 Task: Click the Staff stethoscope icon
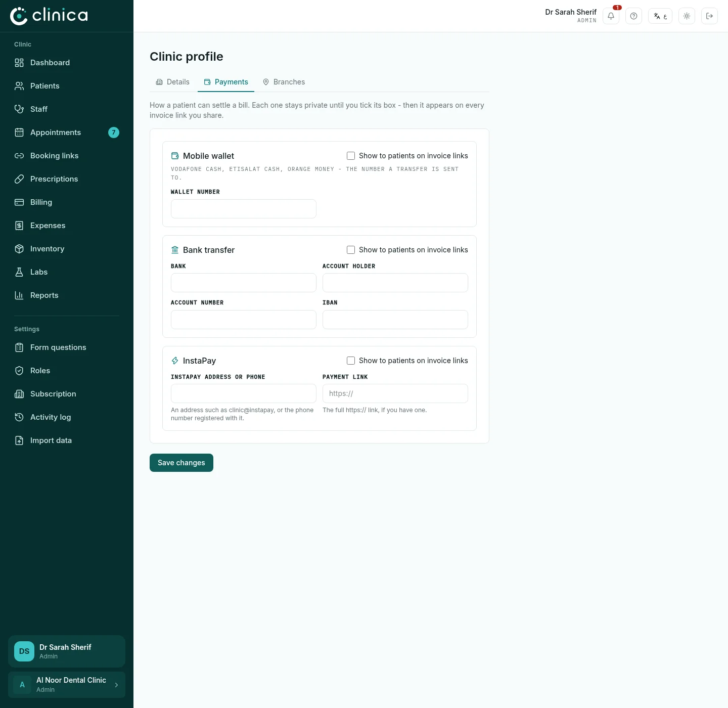pyautogui.click(x=19, y=109)
